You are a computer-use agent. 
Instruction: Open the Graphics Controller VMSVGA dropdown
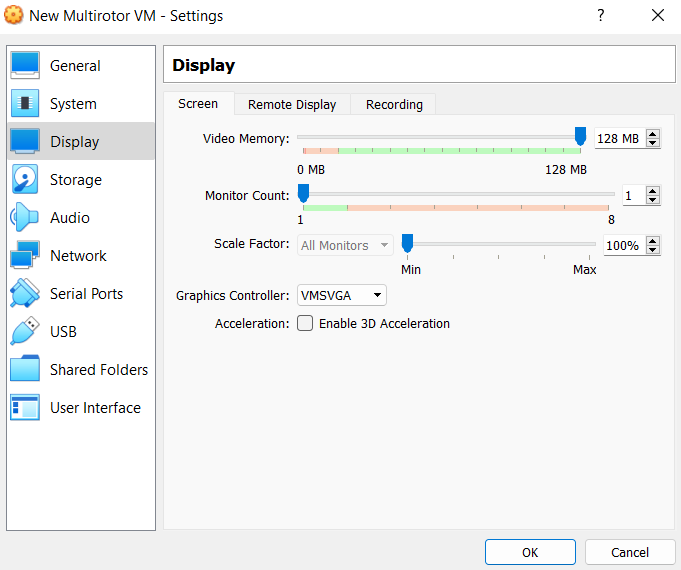click(x=342, y=295)
